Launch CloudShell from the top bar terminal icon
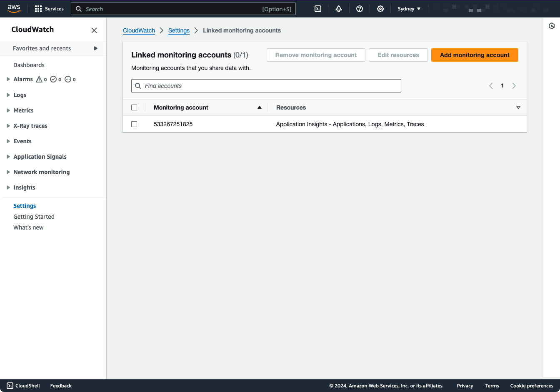Screen dimensions: 560x392 click(x=318, y=9)
